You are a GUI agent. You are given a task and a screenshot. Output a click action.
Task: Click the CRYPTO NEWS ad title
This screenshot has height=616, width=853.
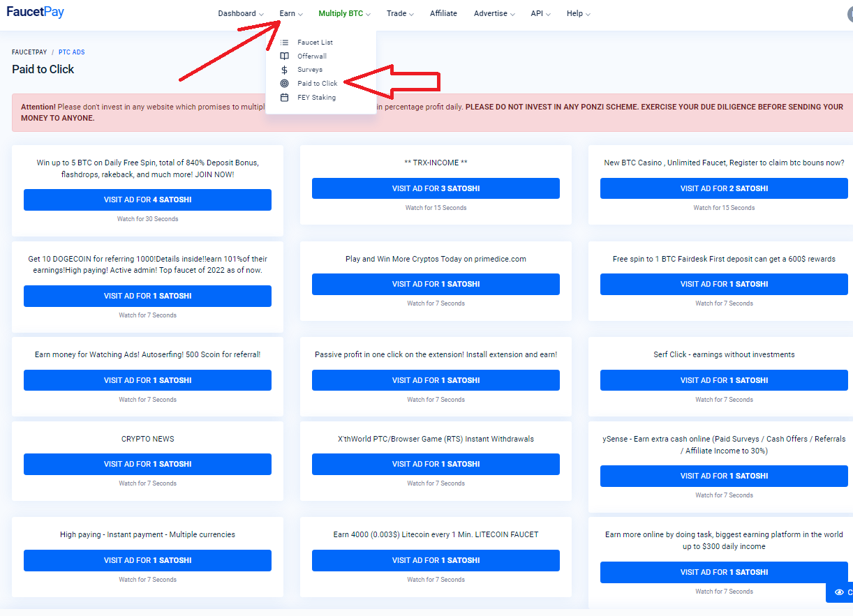[147, 439]
